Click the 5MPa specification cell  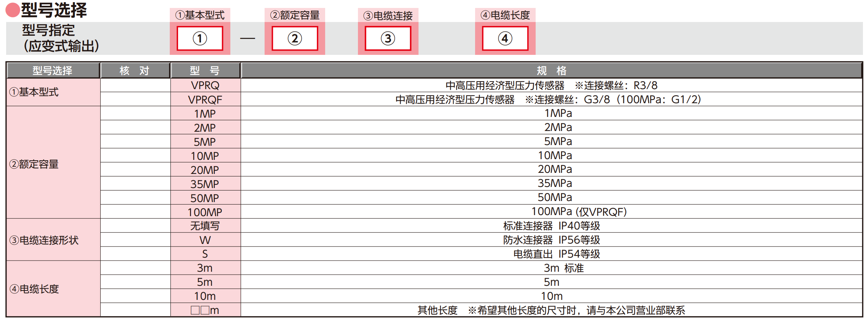[x=552, y=141]
